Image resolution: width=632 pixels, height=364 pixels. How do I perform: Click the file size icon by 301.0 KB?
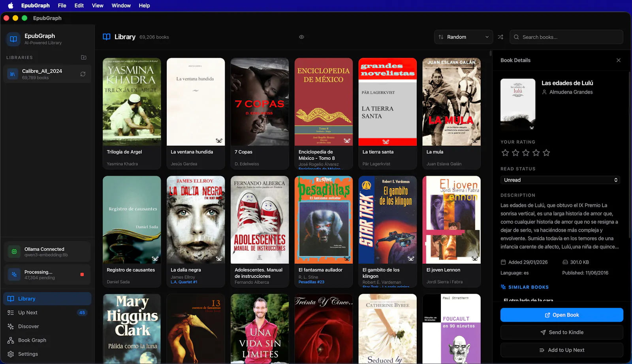(565, 262)
